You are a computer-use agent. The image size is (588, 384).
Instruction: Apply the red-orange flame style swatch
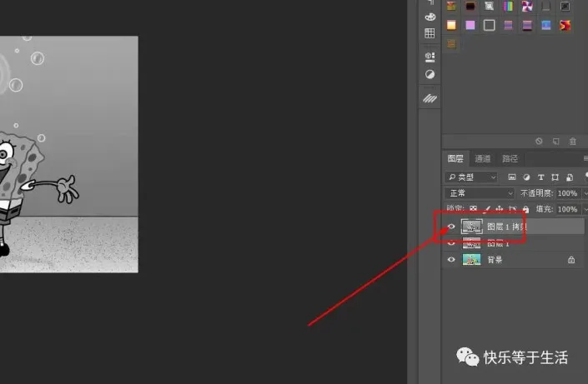[x=565, y=25]
